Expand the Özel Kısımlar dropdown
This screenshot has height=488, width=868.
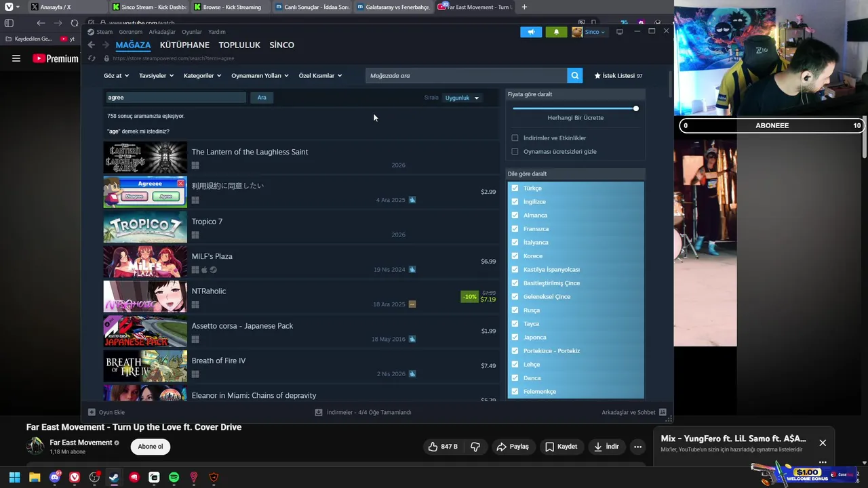point(320,75)
